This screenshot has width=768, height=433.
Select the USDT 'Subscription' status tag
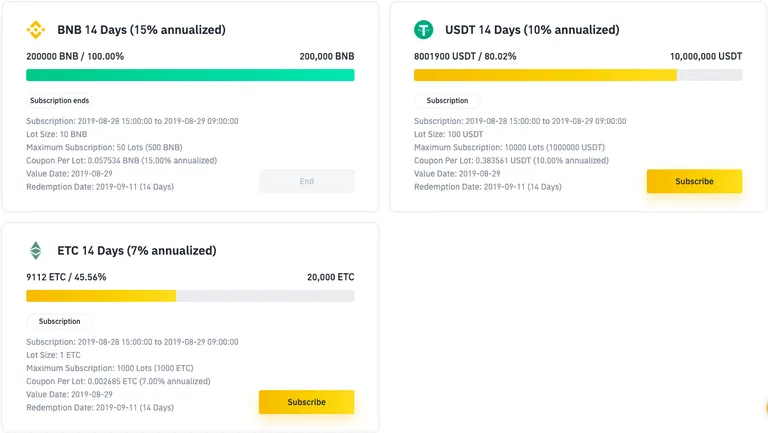[x=447, y=100]
